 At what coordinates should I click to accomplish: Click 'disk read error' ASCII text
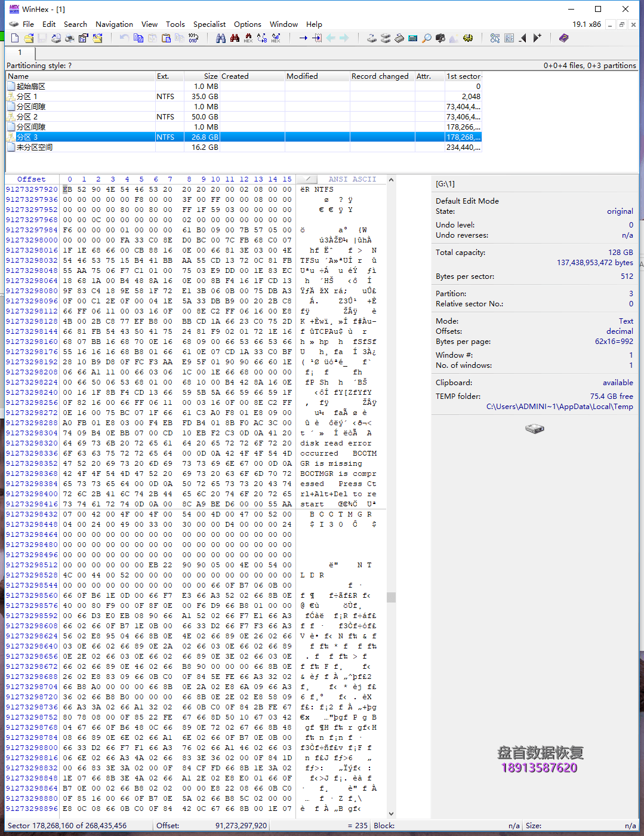click(335, 443)
